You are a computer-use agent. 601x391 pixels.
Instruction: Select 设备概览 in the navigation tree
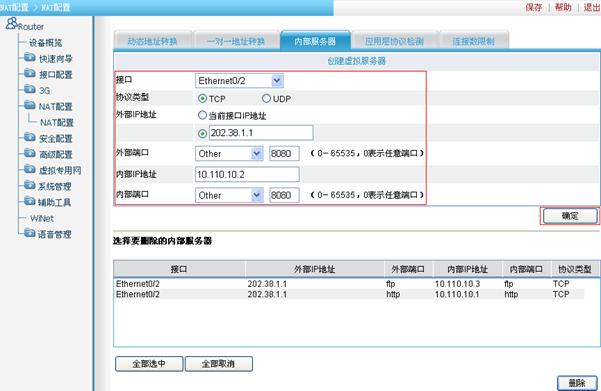click(46, 43)
